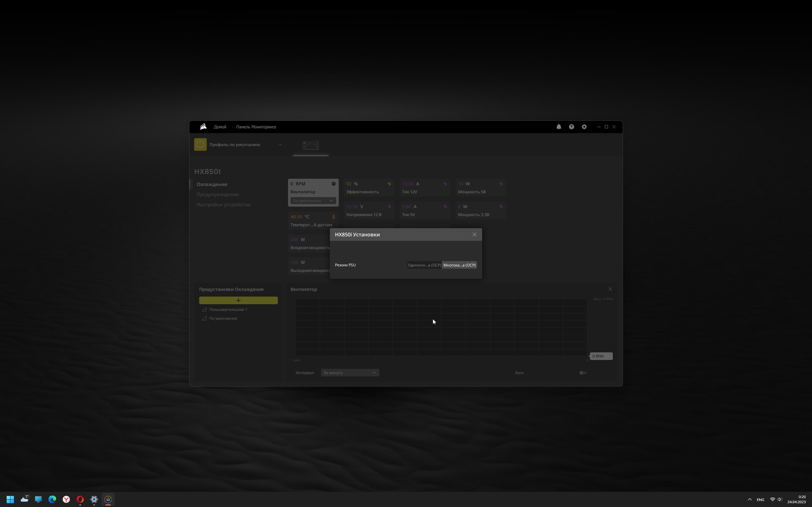The image size is (812, 507).
Task: Open Opera browser in taskbar
Action: [x=80, y=499]
